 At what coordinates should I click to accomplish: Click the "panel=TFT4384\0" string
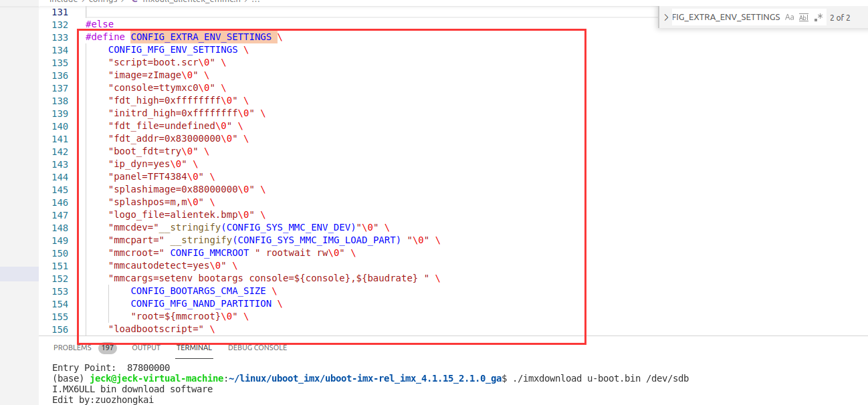156,177
